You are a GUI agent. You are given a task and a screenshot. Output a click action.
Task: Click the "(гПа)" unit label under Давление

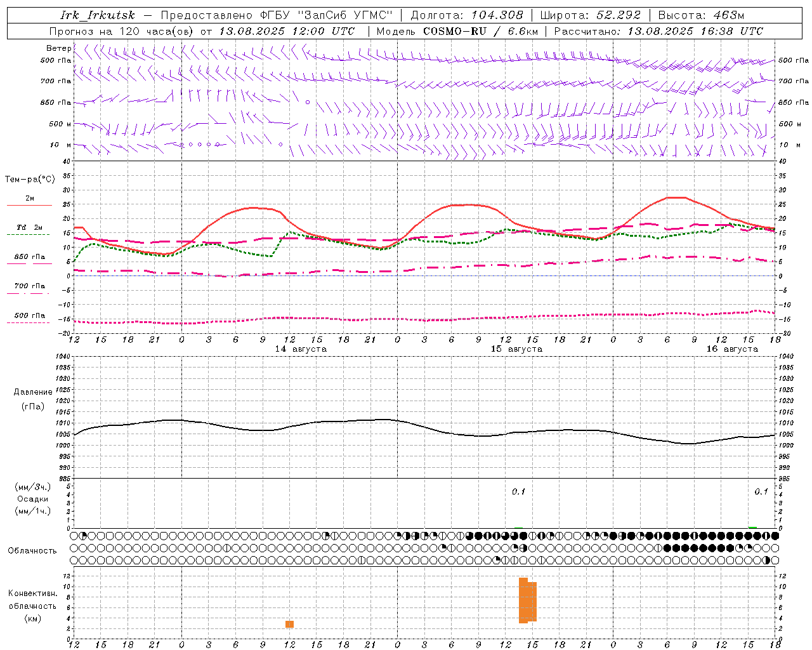pyautogui.click(x=32, y=407)
